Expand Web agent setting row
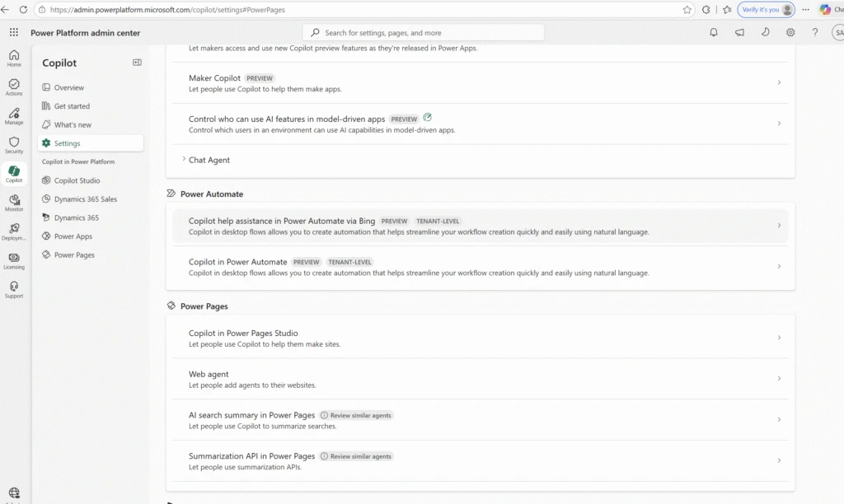Viewport: 844px width, 504px height. [779, 379]
